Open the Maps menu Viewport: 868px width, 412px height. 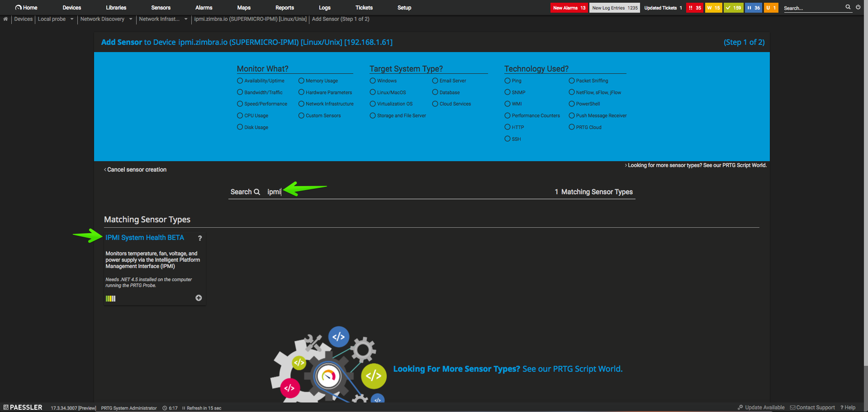(244, 8)
